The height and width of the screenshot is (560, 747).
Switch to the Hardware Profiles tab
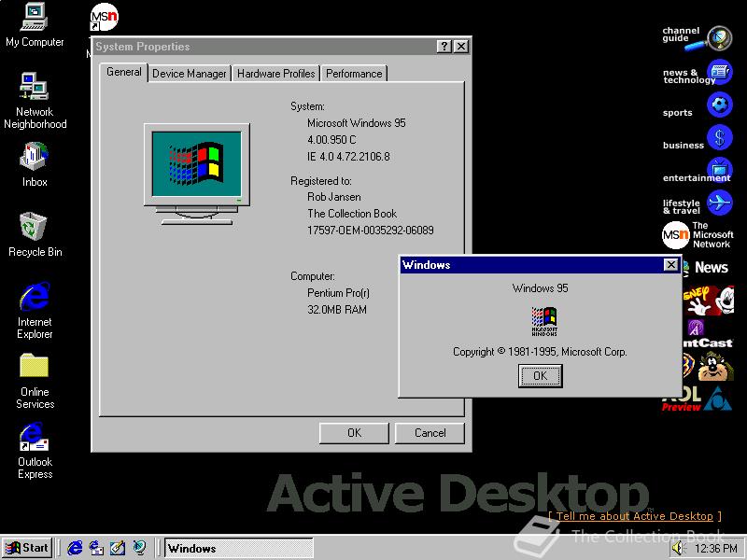coord(275,74)
